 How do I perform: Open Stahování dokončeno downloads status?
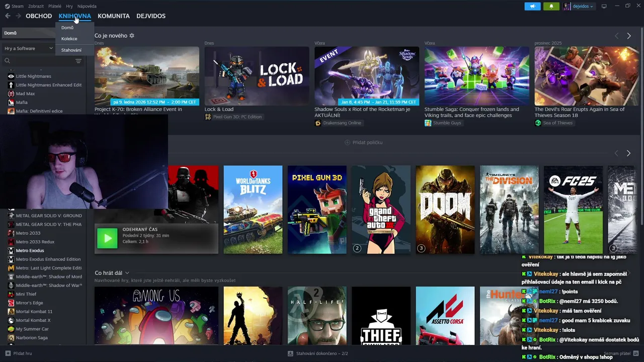(x=317, y=353)
